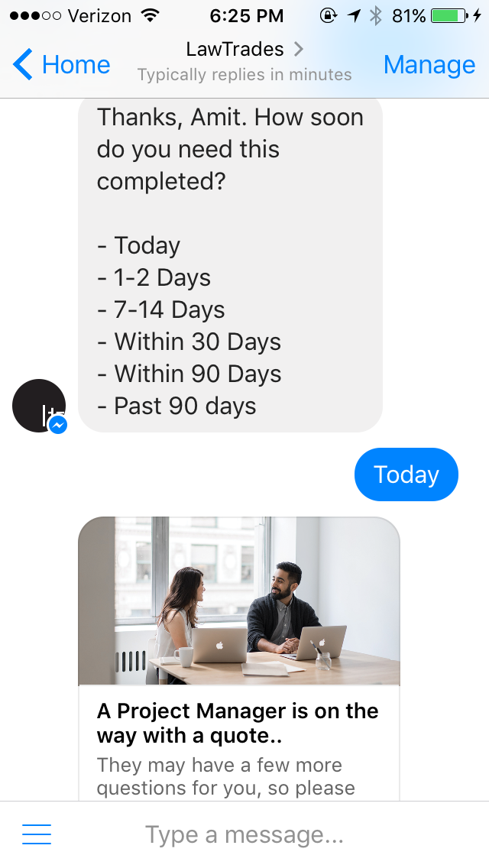Screen dimensions: 489x868
Task: Open the office meeting photo card
Action: (238, 601)
